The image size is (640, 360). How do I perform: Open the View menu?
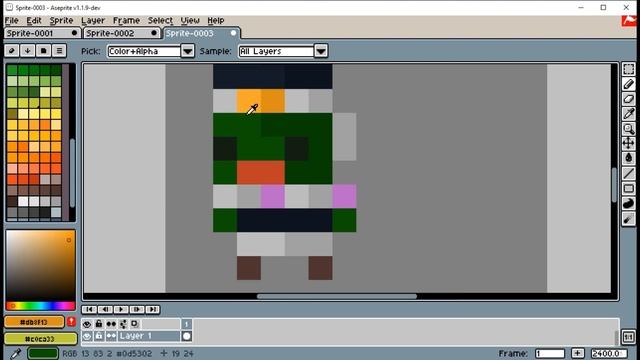click(190, 20)
